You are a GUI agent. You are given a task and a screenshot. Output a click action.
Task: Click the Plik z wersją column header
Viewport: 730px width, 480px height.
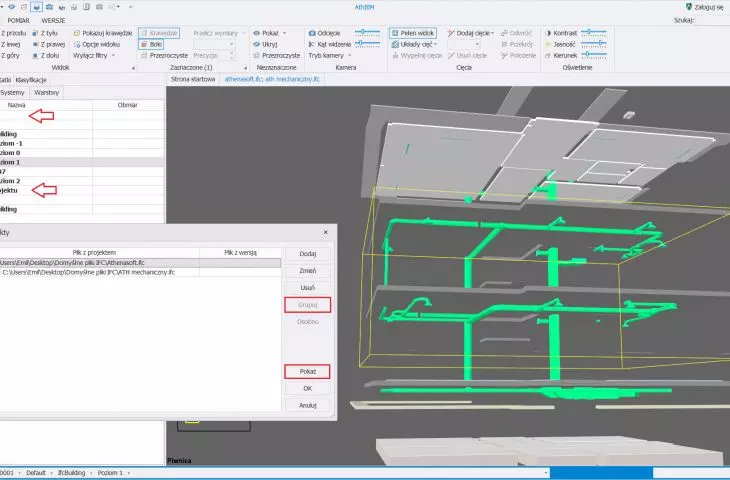tap(240, 252)
